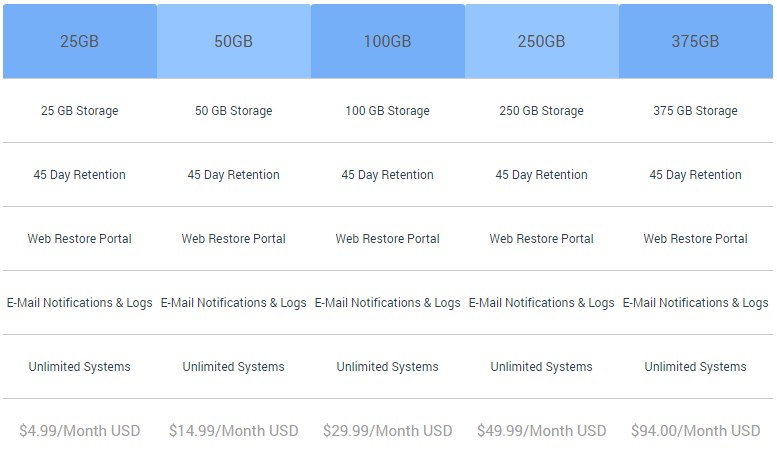Click Unlimited Systems under 375GB
Viewport: 777px width, 459px height.
click(x=696, y=366)
